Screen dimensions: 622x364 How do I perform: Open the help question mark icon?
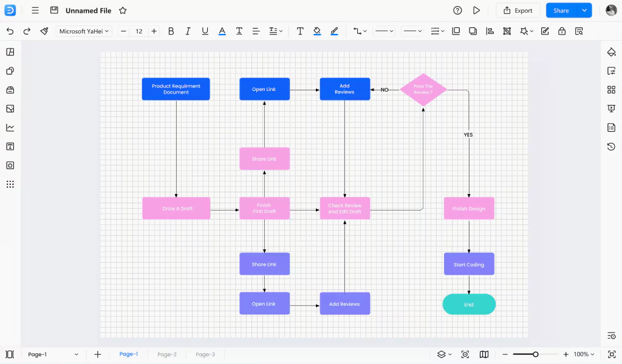click(x=457, y=11)
